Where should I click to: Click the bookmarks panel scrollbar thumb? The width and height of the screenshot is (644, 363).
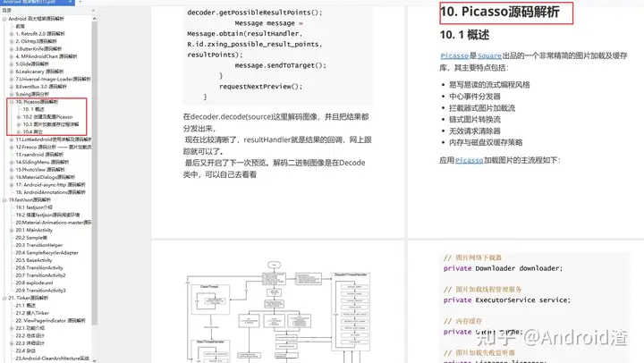tap(95, 173)
